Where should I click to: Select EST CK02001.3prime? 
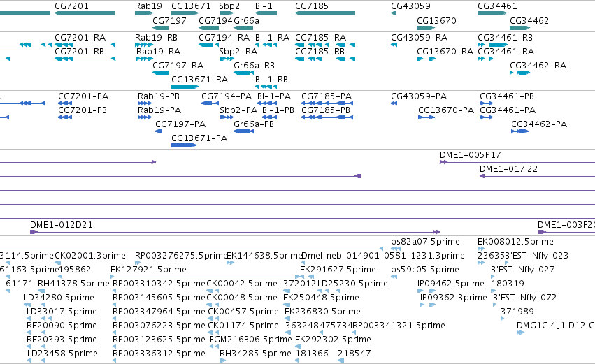coord(90,256)
